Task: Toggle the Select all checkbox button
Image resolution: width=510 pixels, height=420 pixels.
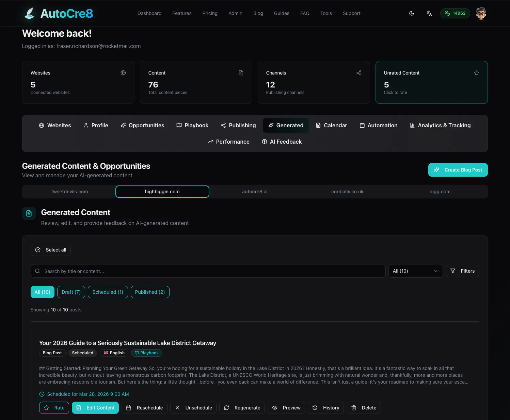Action: (51, 250)
